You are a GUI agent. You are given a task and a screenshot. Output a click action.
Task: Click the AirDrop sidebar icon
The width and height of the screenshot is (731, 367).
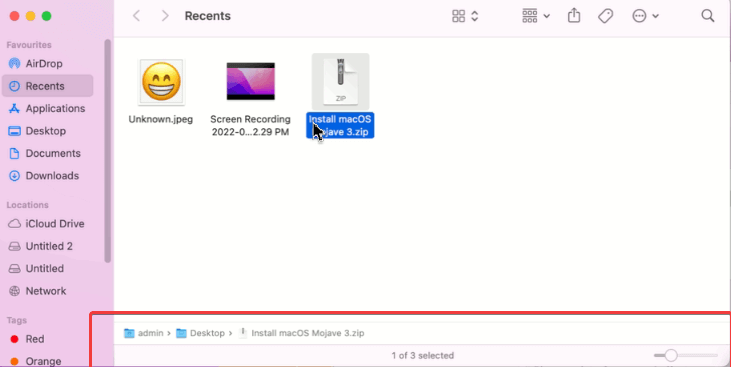pos(14,63)
